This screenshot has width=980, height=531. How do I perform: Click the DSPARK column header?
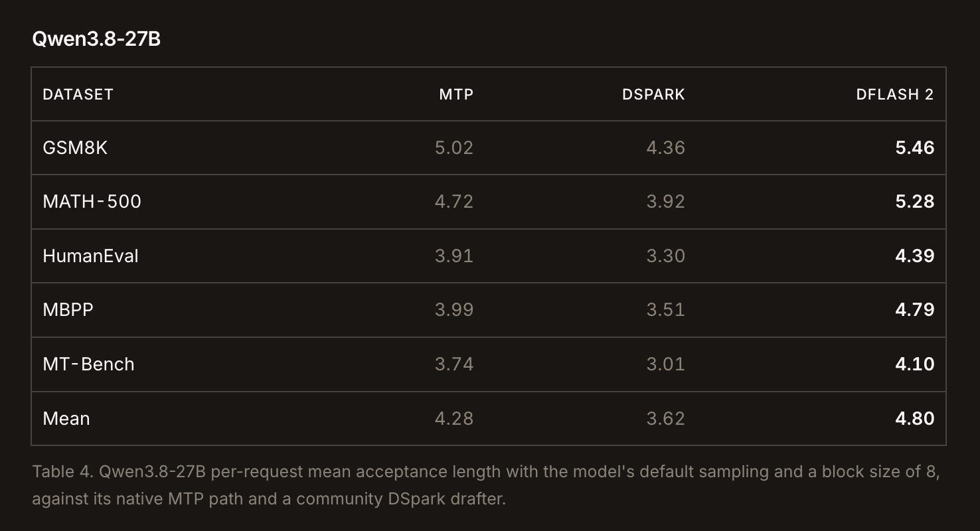coord(653,94)
